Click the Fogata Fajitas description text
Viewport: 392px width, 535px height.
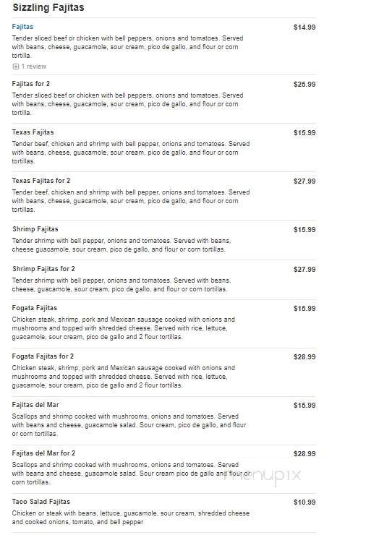pyautogui.click(x=124, y=328)
